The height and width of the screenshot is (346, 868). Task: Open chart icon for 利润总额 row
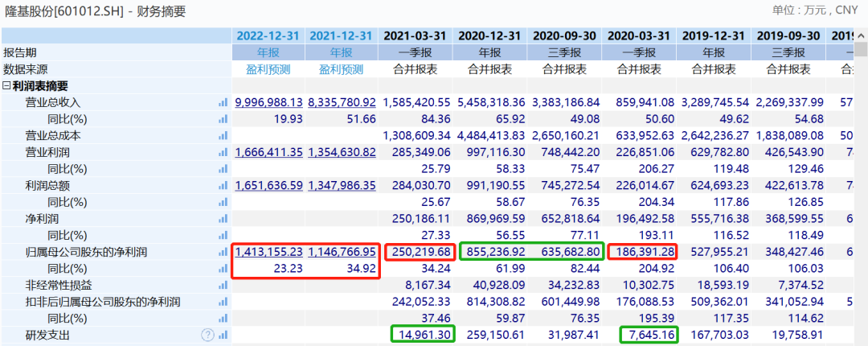click(x=223, y=185)
